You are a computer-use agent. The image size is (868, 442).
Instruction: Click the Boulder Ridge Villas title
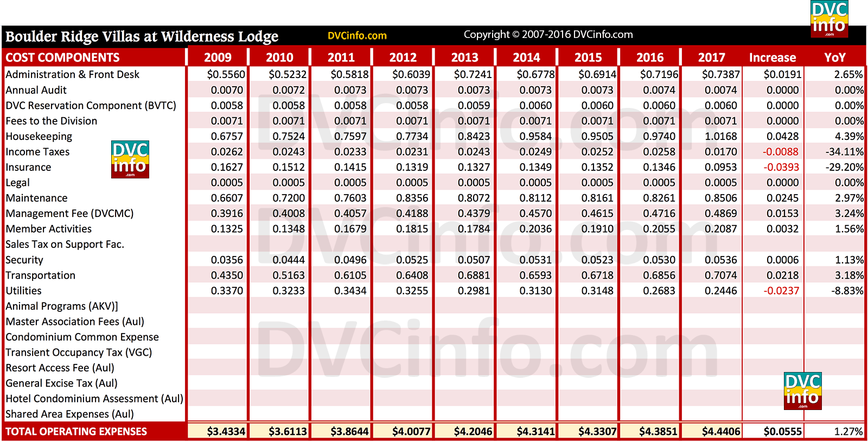coord(142,36)
